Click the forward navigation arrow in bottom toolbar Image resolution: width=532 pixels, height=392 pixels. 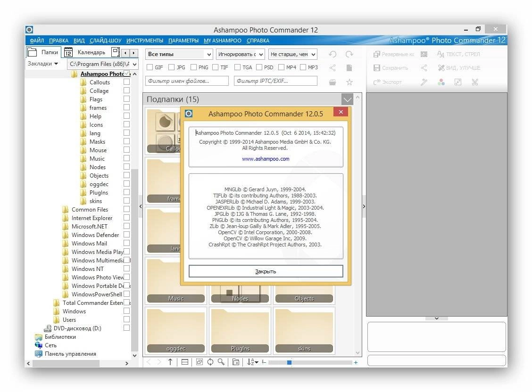[x=158, y=362]
